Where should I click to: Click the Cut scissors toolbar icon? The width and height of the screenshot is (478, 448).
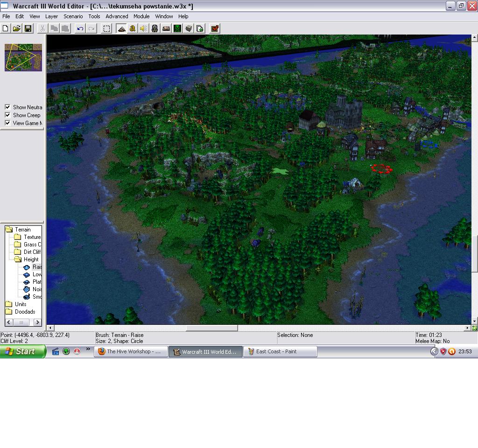(42, 28)
